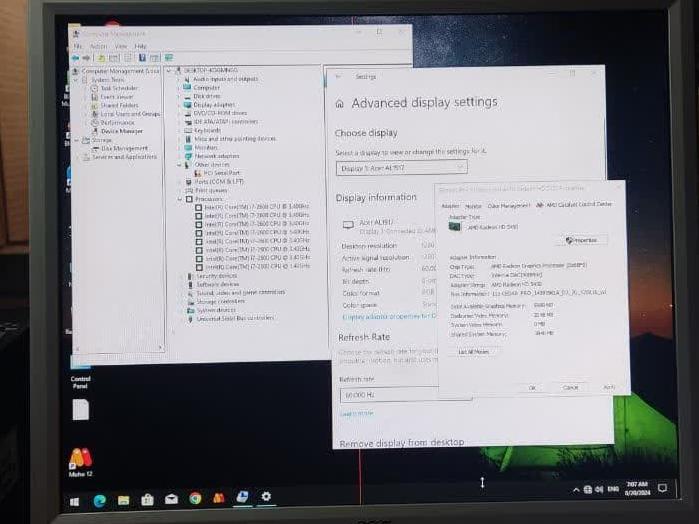Image resolution: width=699 pixels, height=524 pixels.
Task: Click the up-one-level toolbar icon in Computer Management
Action: pyautogui.click(x=102, y=58)
